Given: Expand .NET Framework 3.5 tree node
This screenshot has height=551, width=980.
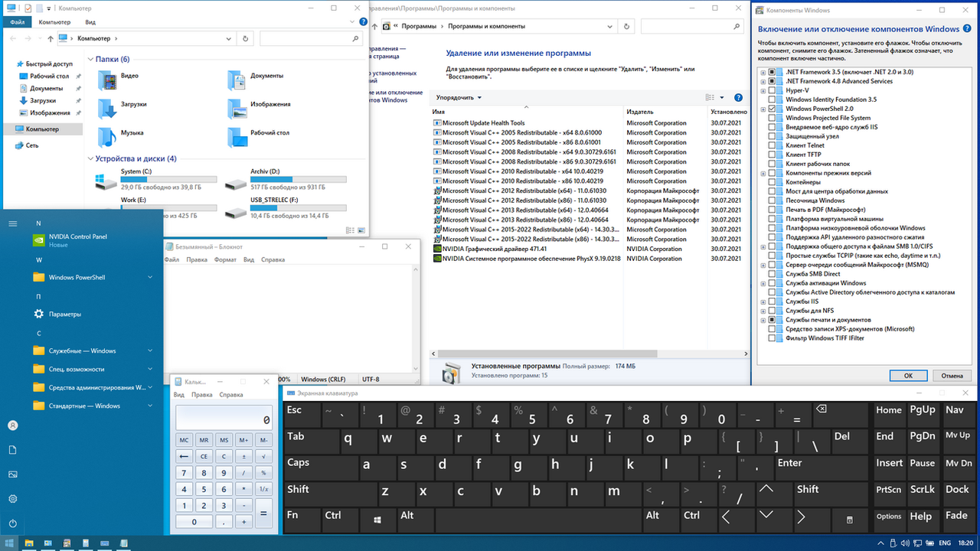Looking at the screenshot, I should click(763, 72).
